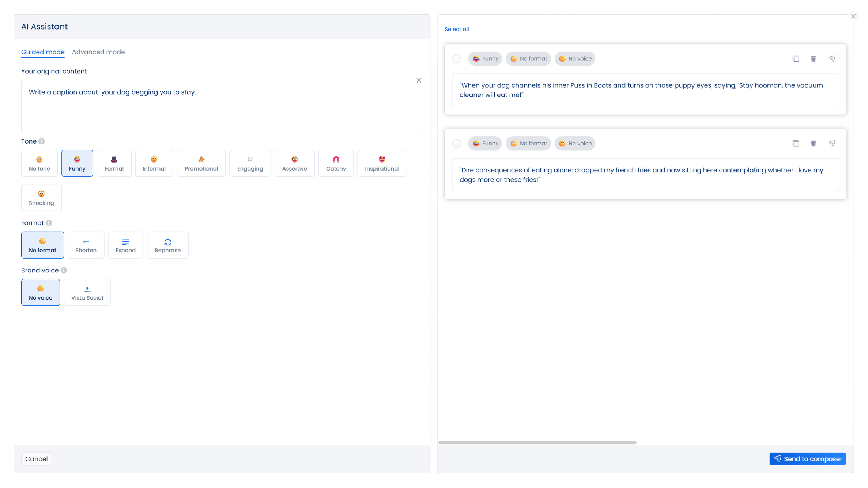Click the horizontal scrollbar in results panel
The width and height of the screenshot is (868, 488).
click(x=537, y=442)
